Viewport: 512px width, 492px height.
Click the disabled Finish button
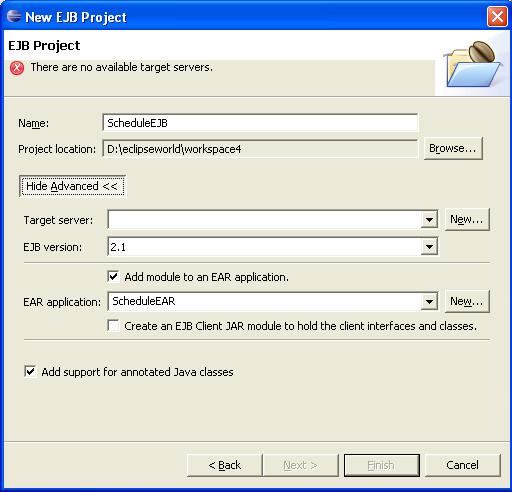(x=382, y=465)
